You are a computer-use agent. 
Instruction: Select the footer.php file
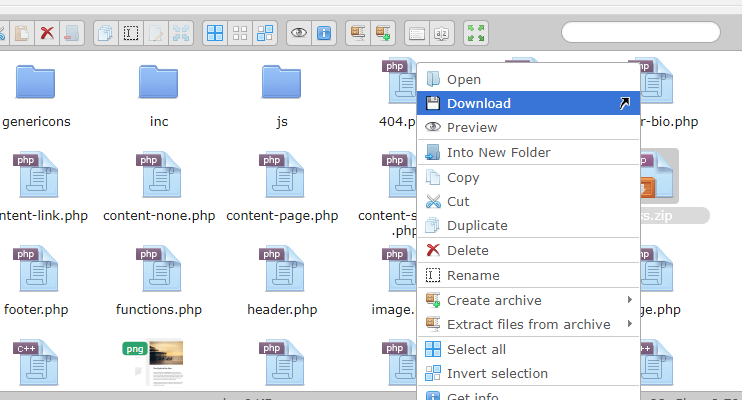[36, 268]
